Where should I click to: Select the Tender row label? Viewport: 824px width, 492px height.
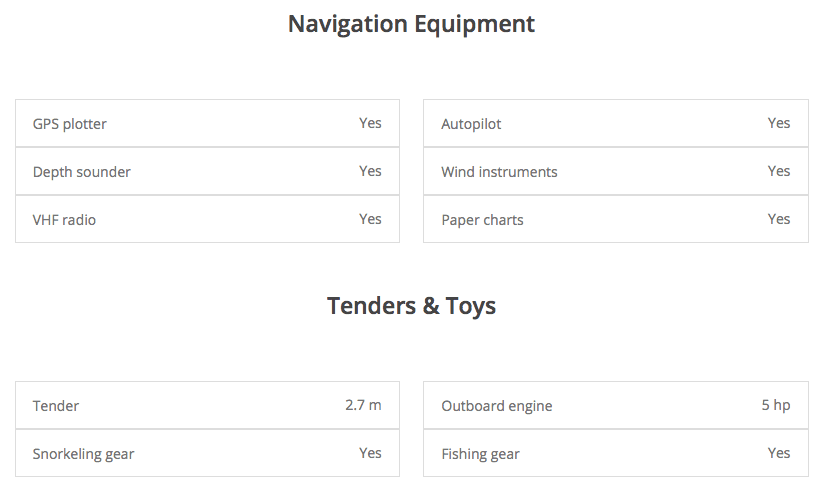point(56,406)
